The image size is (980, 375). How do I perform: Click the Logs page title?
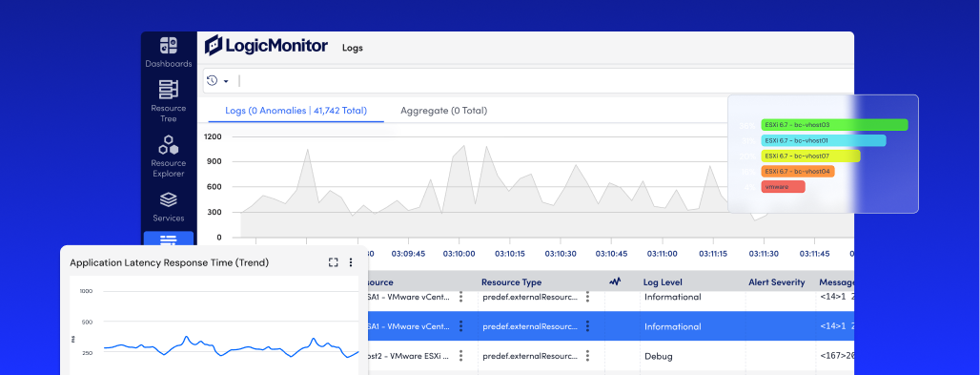353,48
